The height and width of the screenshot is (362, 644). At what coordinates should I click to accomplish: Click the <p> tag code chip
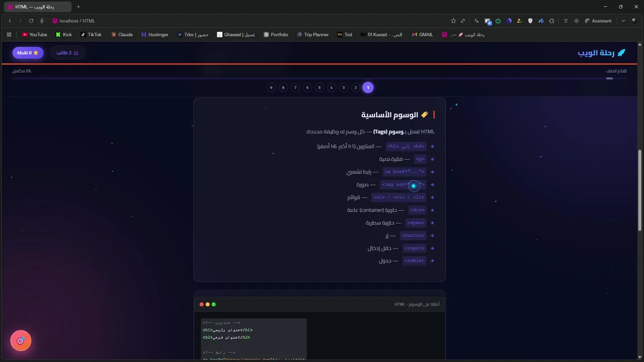pos(420,159)
